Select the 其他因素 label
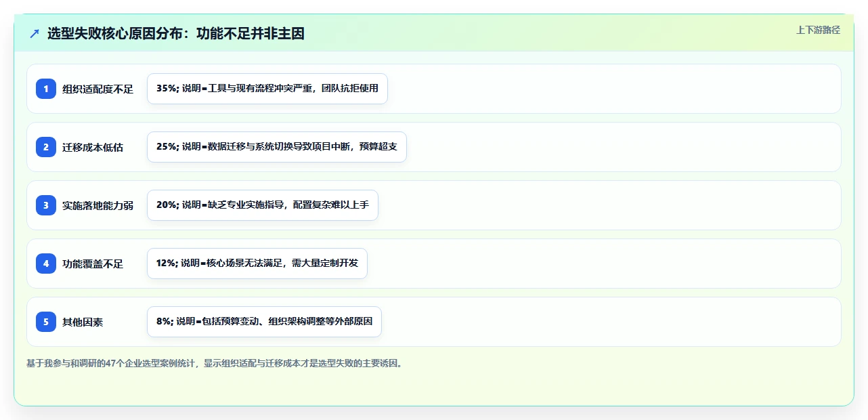Image resolution: width=868 pixels, height=420 pixels. pyautogui.click(x=83, y=322)
